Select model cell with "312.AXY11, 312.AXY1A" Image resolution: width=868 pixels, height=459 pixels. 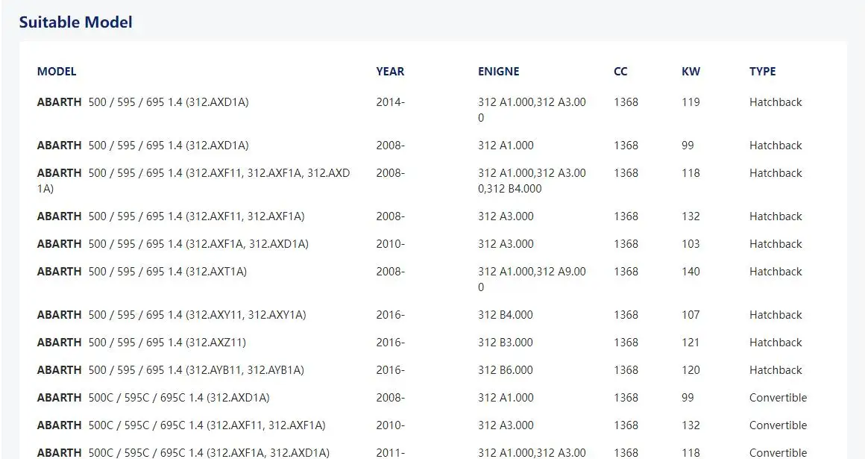click(172, 315)
